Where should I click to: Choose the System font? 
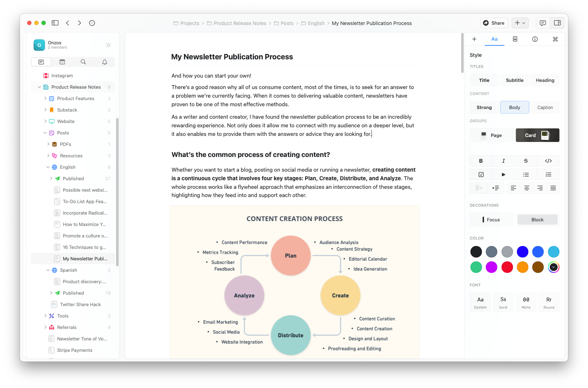480,302
